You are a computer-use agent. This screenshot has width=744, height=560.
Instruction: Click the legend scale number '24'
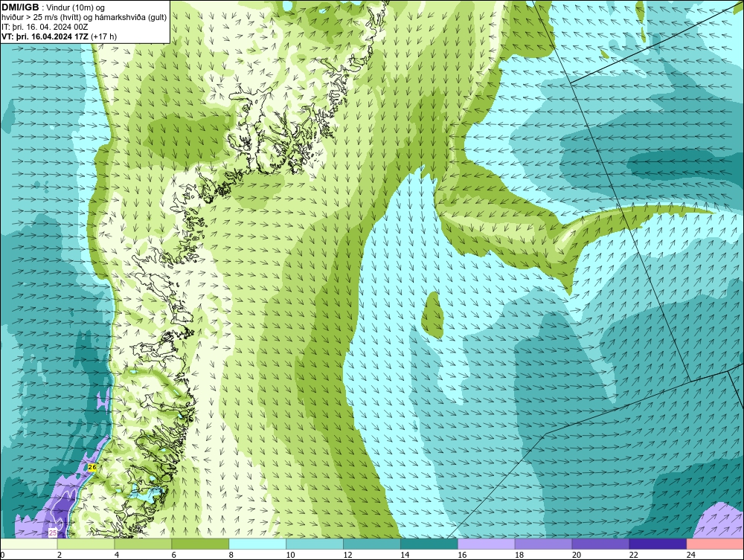click(x=691, y=555)
